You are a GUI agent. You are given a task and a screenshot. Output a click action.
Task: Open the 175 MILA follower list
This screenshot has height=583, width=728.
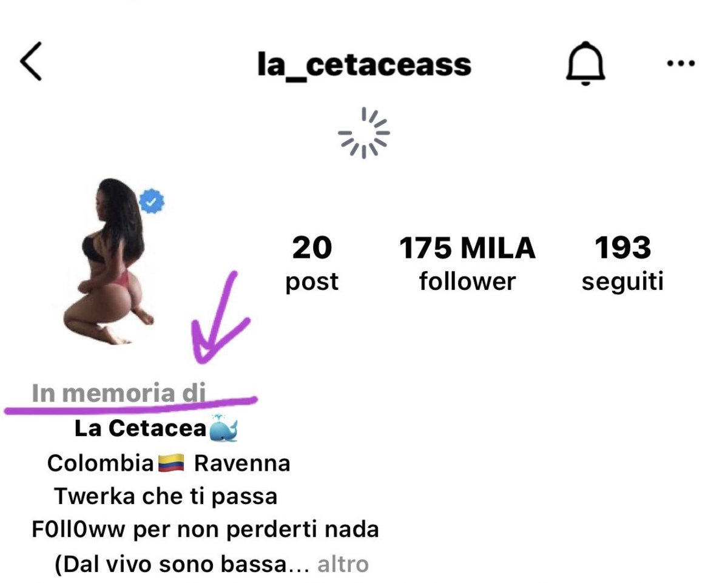click(x=467, y=264)
